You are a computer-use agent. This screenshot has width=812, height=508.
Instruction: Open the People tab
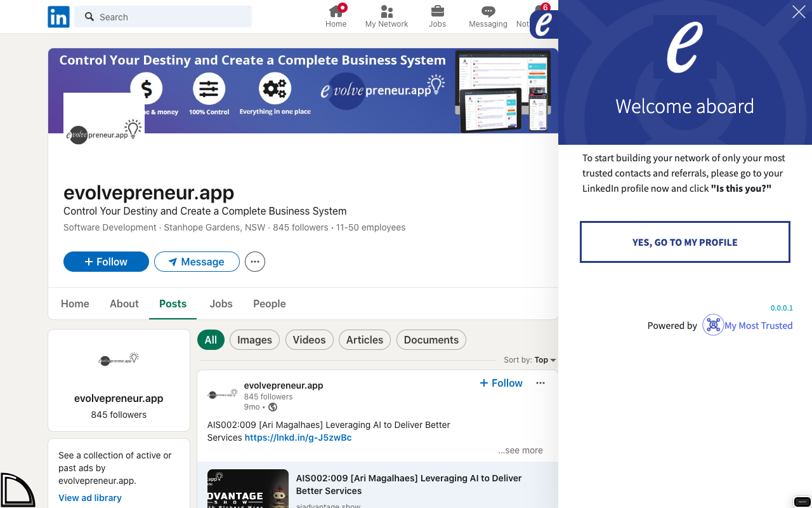click(x=269, y=304)
